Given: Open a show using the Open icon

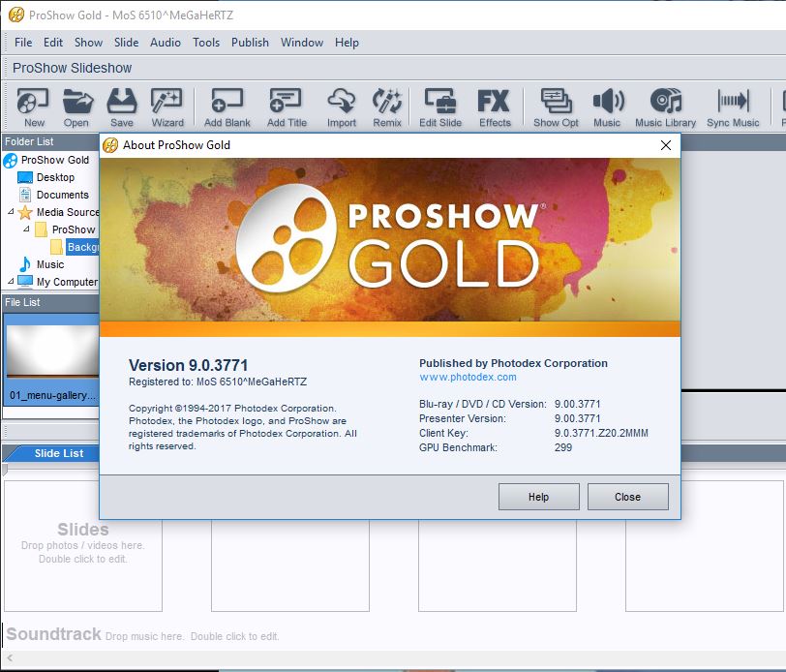Looking at the screenshot, I should coord(76,107).
